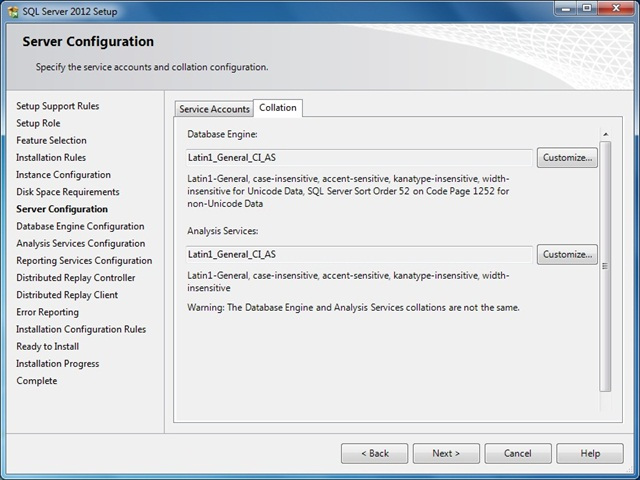Click the Analysis Services collation field

pyautogui.click(x=359, y=254)
